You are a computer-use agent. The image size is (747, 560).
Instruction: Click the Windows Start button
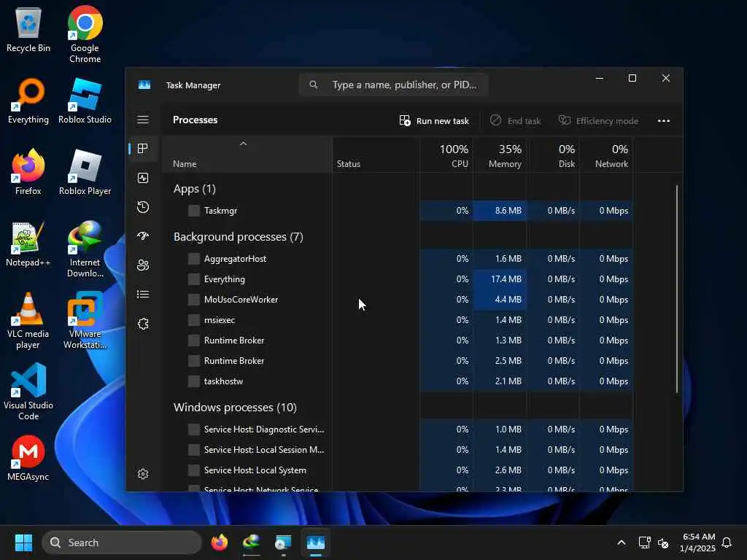click(23, 542)
